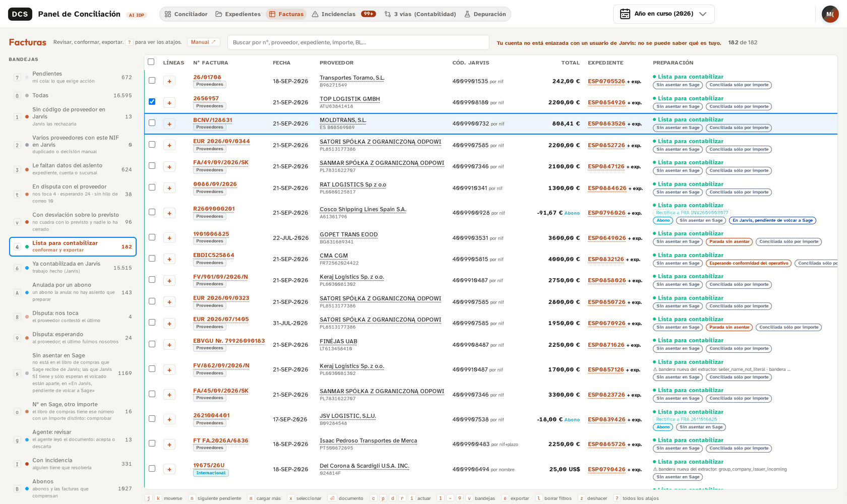Open expediente ESP0705526
This screenshot has height=504, width=847.
(x=606, y=81)
